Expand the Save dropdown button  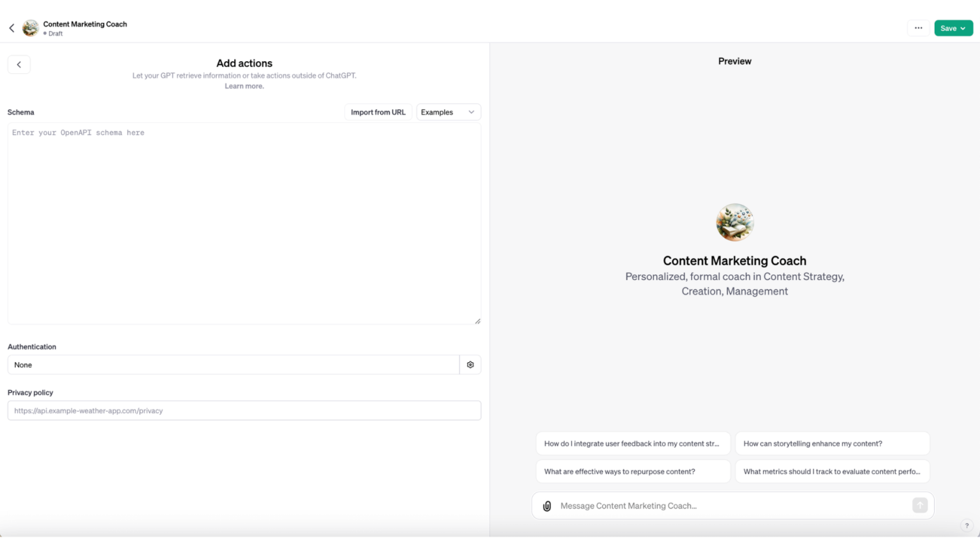(x=953, y=28)
